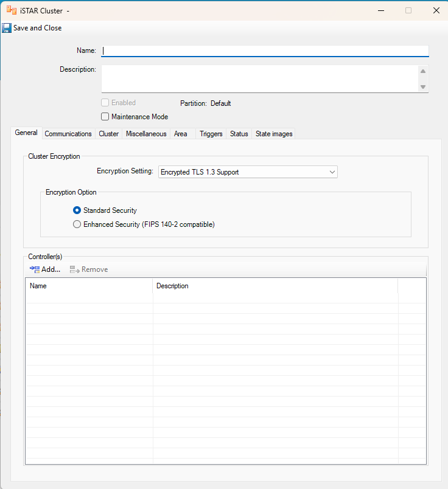Toggle the Enabled checkbox
Screen dimensions: 448x489
point(105,103)
